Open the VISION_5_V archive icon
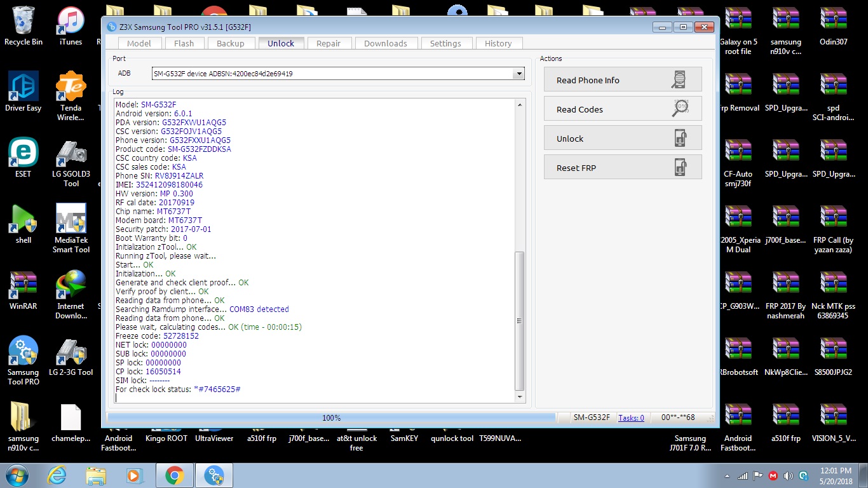The image size is (868, 488). click(833, 422)
